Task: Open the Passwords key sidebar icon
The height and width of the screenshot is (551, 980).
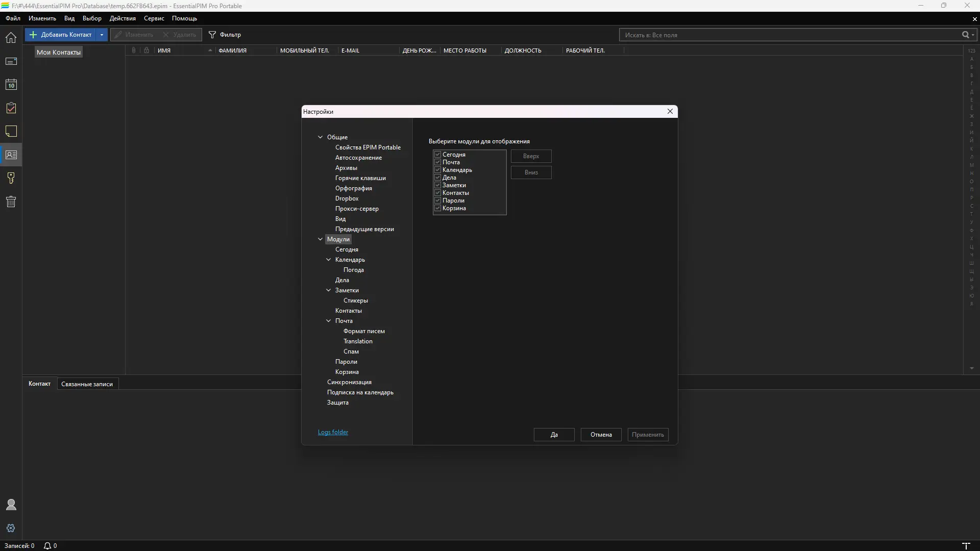Action: (x=11, y=178)
